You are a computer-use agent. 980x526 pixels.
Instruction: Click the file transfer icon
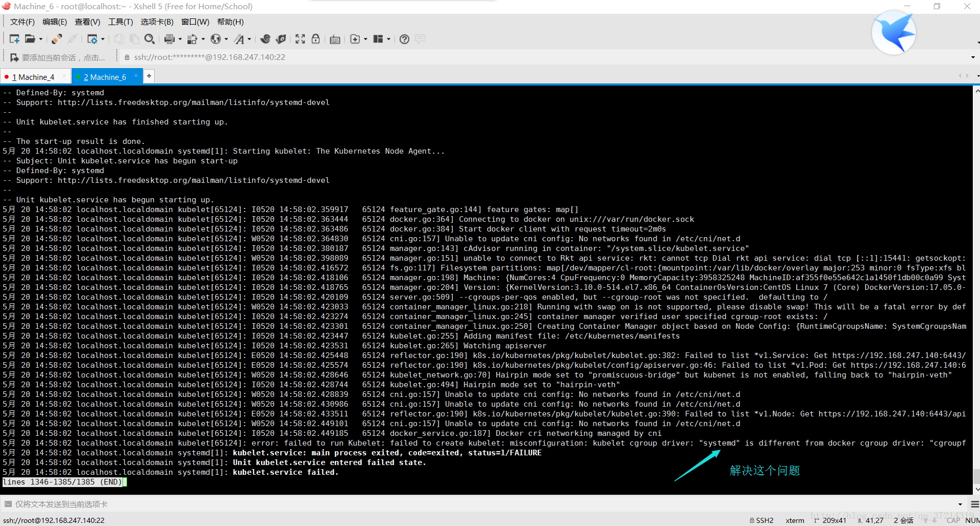pyautogui.click(x=193, y=39)
